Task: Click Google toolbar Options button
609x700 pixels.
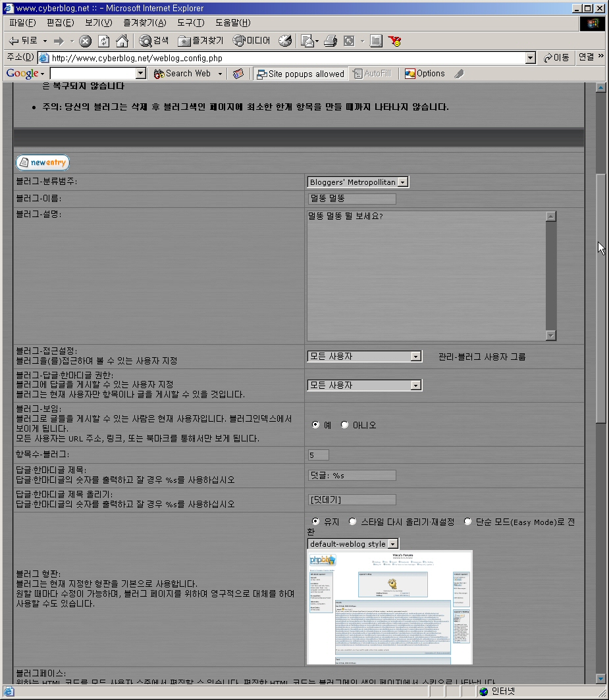Action: 425,74
